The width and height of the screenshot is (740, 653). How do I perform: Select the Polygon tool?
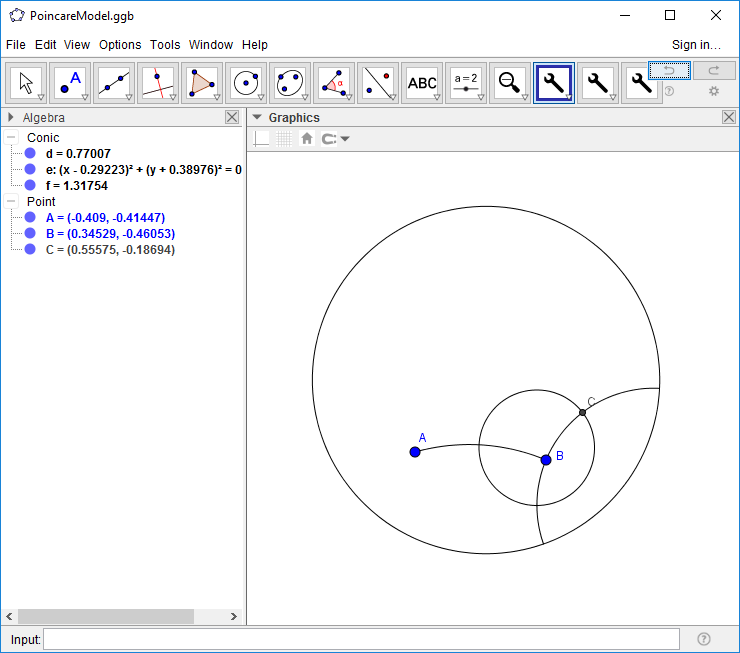point(203,83)
